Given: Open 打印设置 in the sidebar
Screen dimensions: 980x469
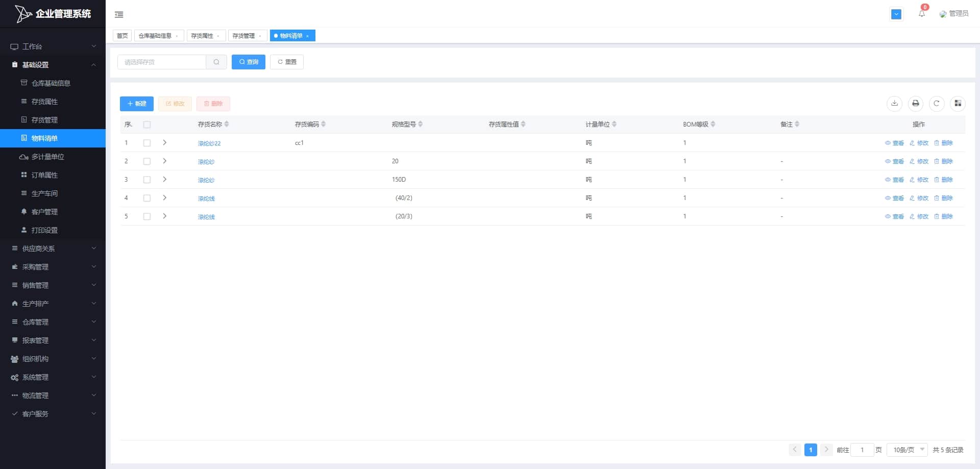Looking at the screenshot, I should [x=53, y=230].
